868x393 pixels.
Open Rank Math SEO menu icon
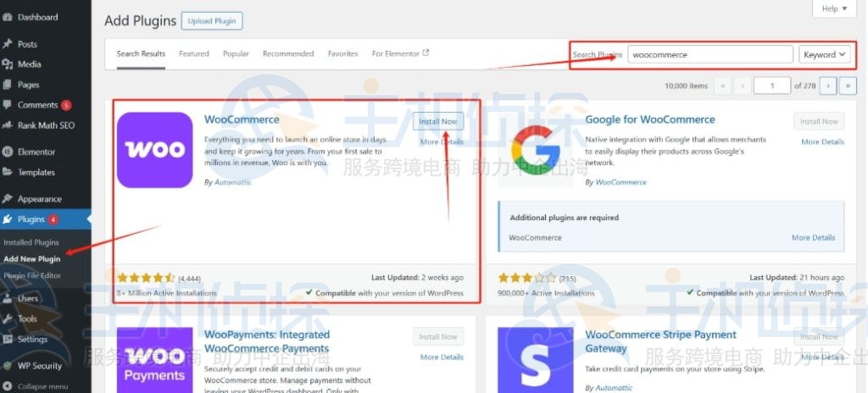[x=7, y=125]
